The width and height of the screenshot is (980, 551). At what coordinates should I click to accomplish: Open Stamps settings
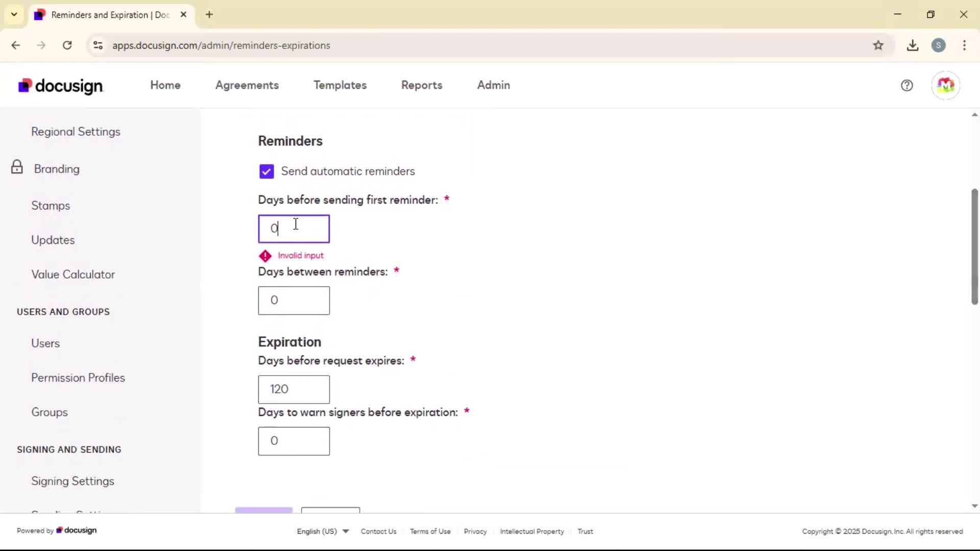tap(51, 206)
